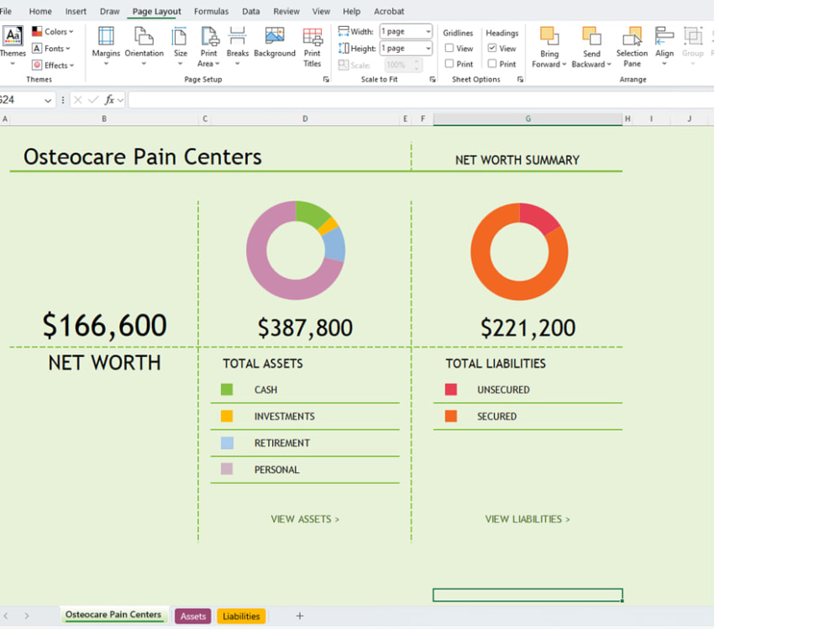Switch to the Assets sheet tab
This screenshot has height=630, width=840.
coord(193,616)
